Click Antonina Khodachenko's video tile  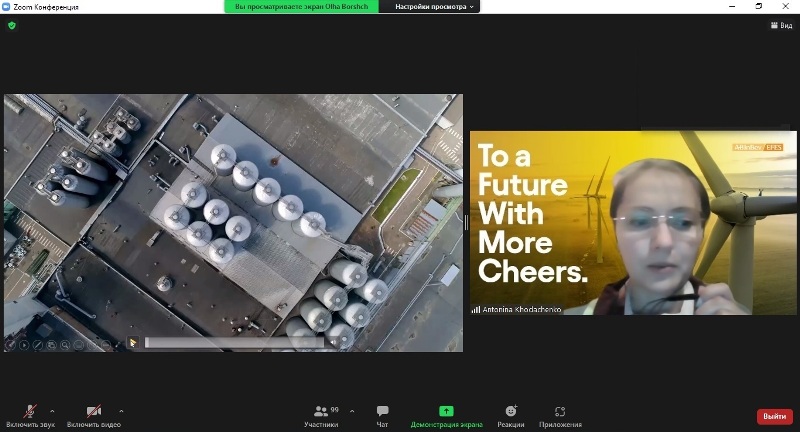point(633,223)
